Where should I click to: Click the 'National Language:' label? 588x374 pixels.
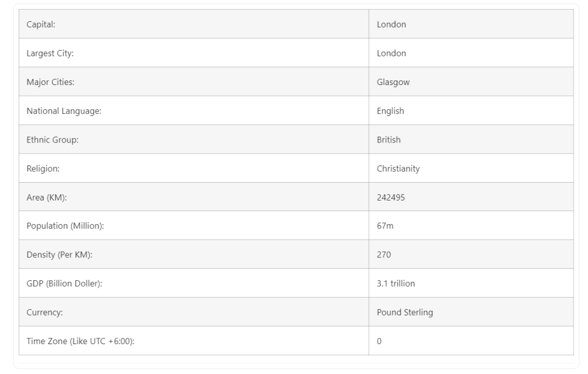[64, 111]
